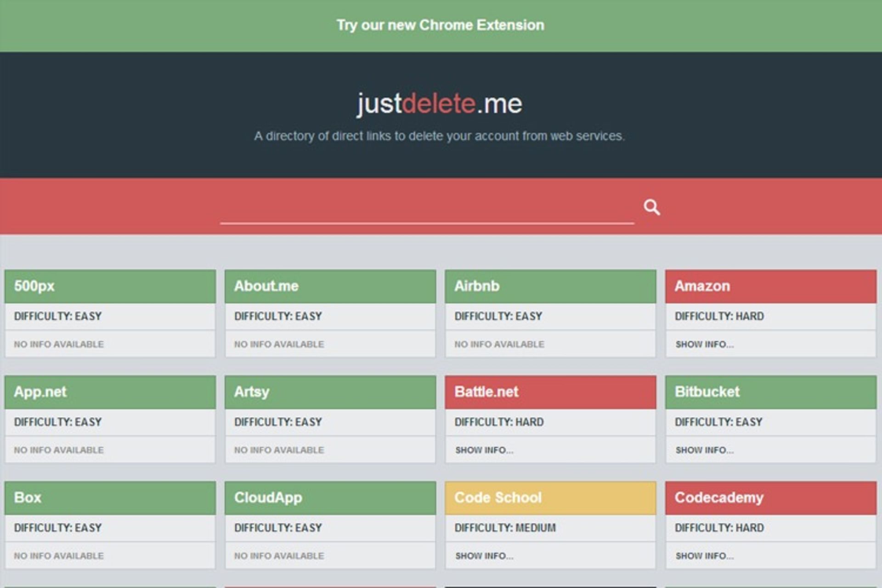Image resolution: width=882 pixels, height=588 pixels.
Task: Open the Codecademy service link
Action: click(771, 498)
